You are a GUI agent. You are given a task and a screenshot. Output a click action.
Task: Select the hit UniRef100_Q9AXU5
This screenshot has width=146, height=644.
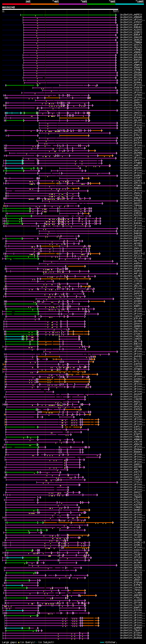tap(131, 37)
